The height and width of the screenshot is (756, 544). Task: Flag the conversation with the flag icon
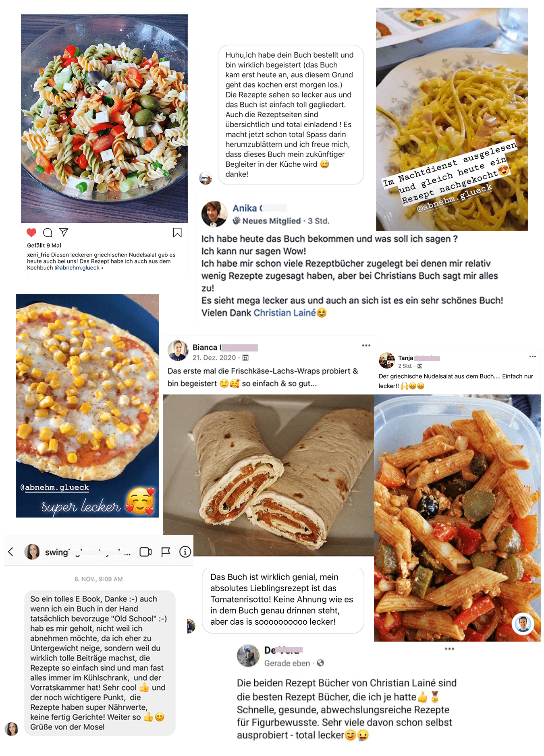pyautogui.click(x=166, y=552)
